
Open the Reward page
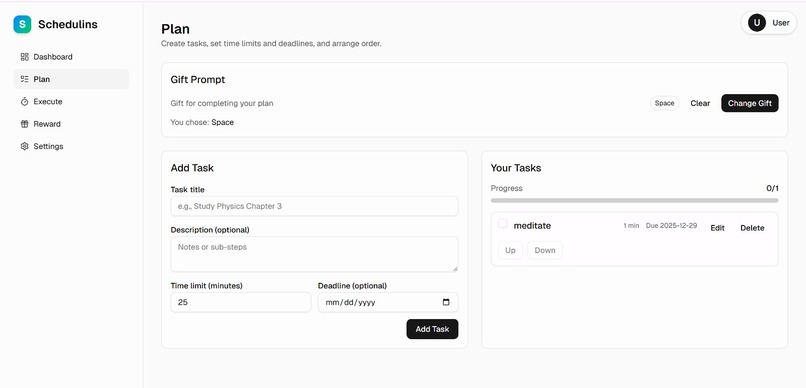[x=71, y=124]
